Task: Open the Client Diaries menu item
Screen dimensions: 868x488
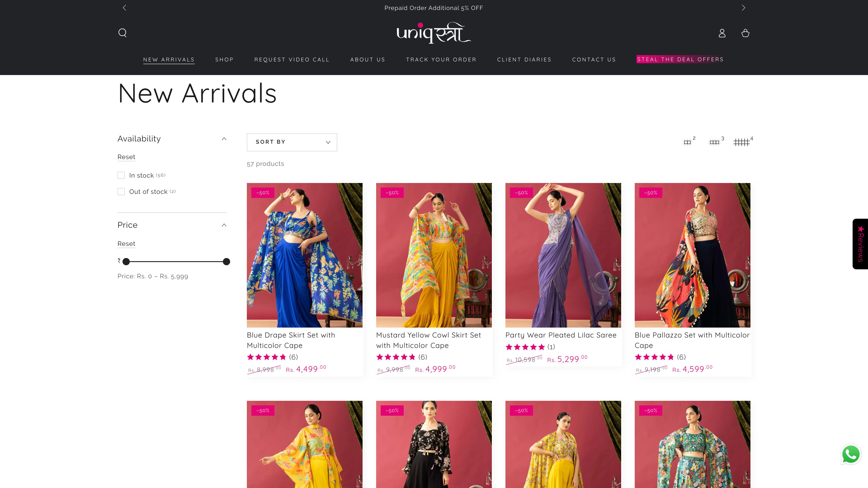Action: click(x=524, y=59)
